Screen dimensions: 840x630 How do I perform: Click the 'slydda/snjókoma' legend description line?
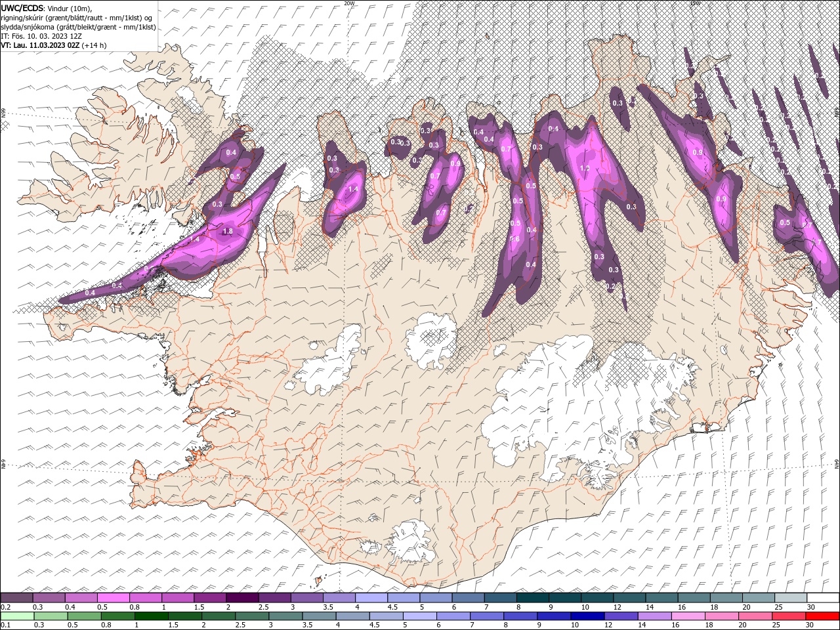point(79,27)
